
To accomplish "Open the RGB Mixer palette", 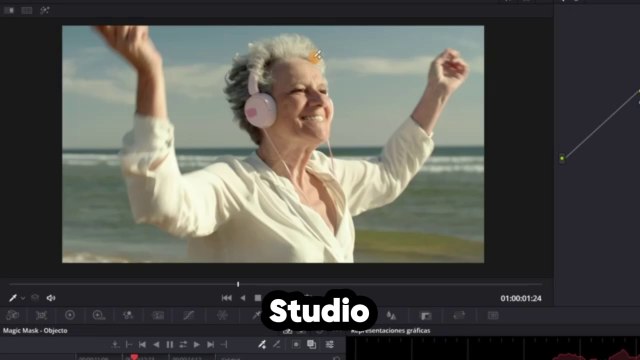I will (x=128, y=315).
